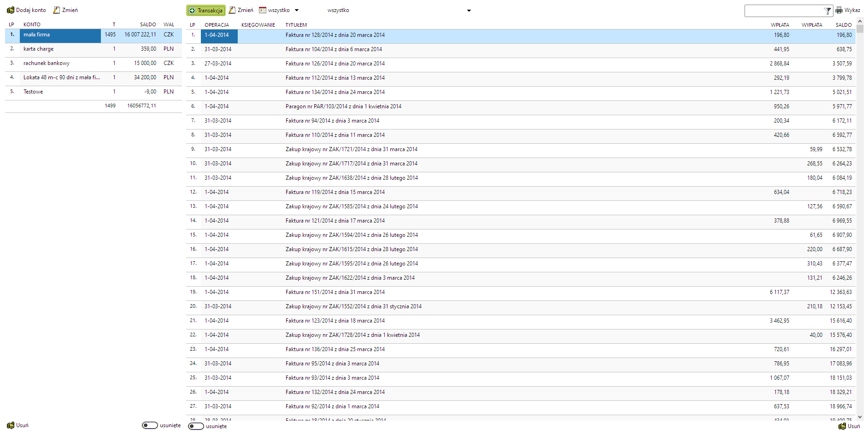Click the Usuń icon below accounts list

click(10, 425)
